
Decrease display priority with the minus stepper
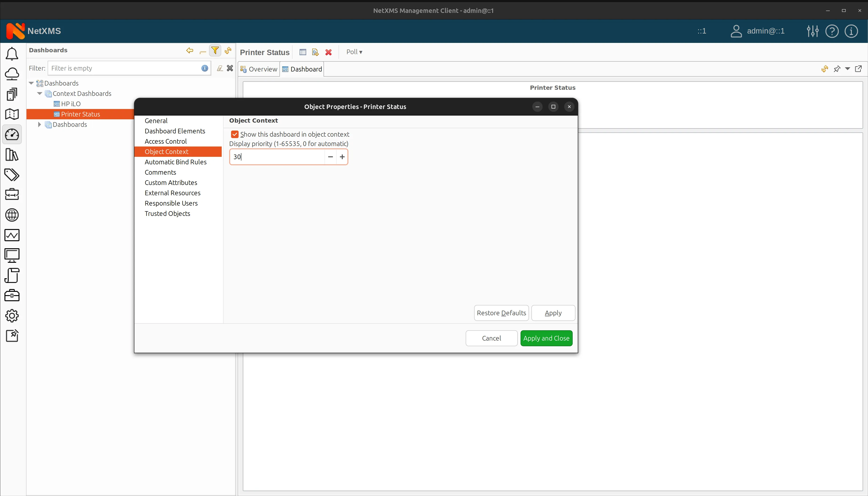pyautogui.click(x=330, y=157)
